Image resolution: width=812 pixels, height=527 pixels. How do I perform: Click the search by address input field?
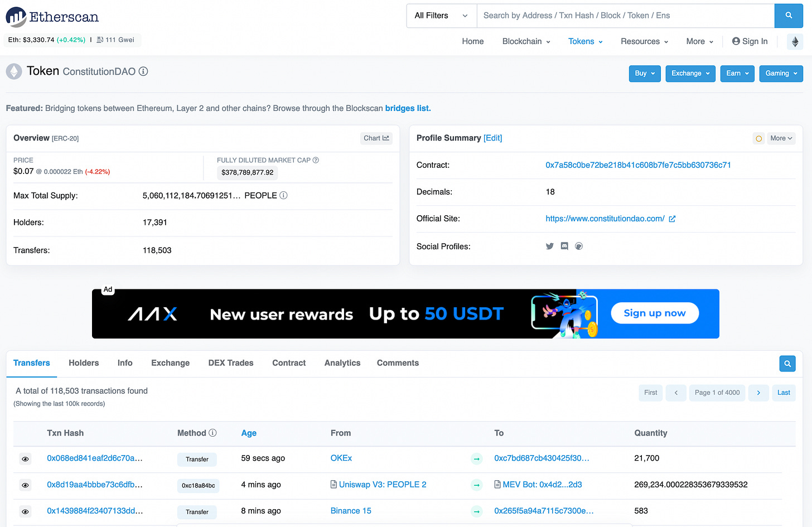coord(626,16)
